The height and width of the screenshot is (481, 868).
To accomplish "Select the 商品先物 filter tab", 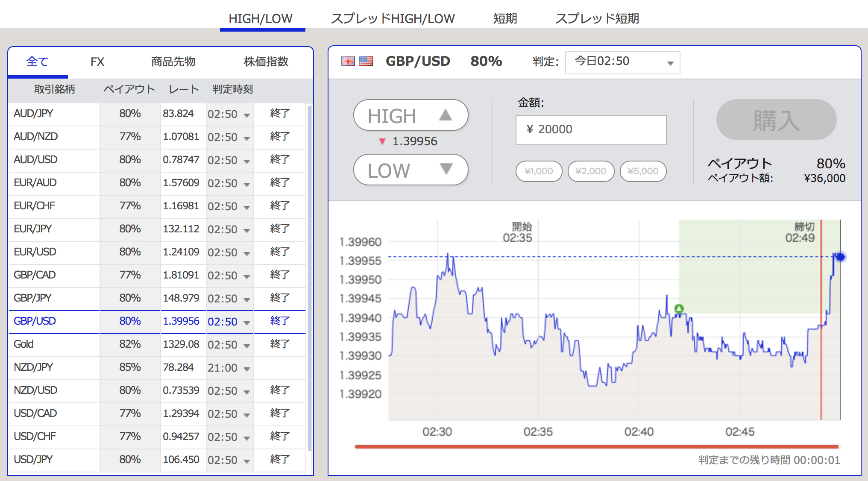I will [173, 62].
